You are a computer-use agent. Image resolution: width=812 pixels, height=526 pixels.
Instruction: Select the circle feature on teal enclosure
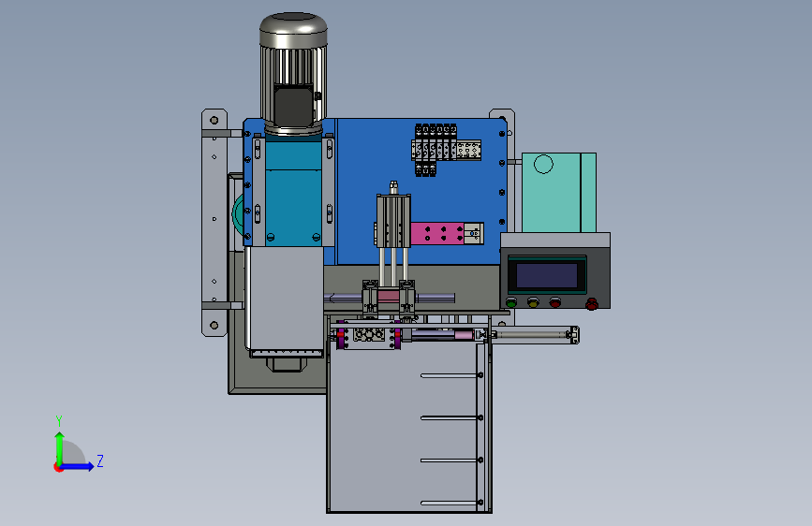pos(543,164)
